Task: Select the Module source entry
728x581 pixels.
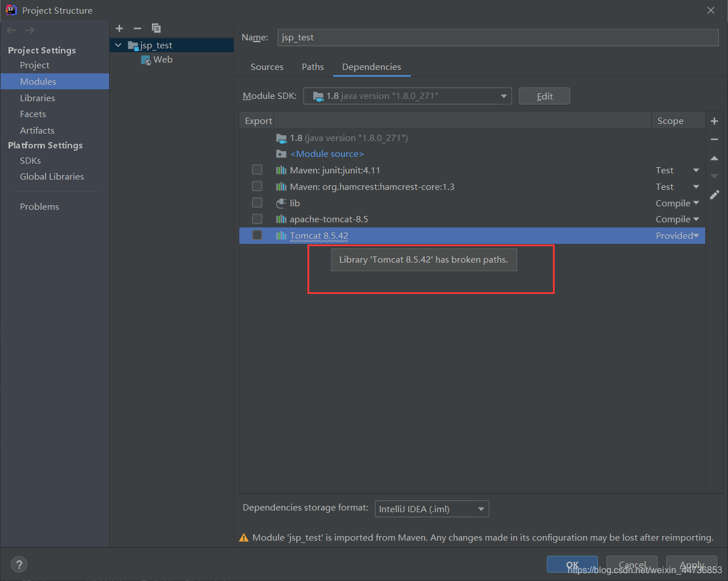Action: (327, 154)
